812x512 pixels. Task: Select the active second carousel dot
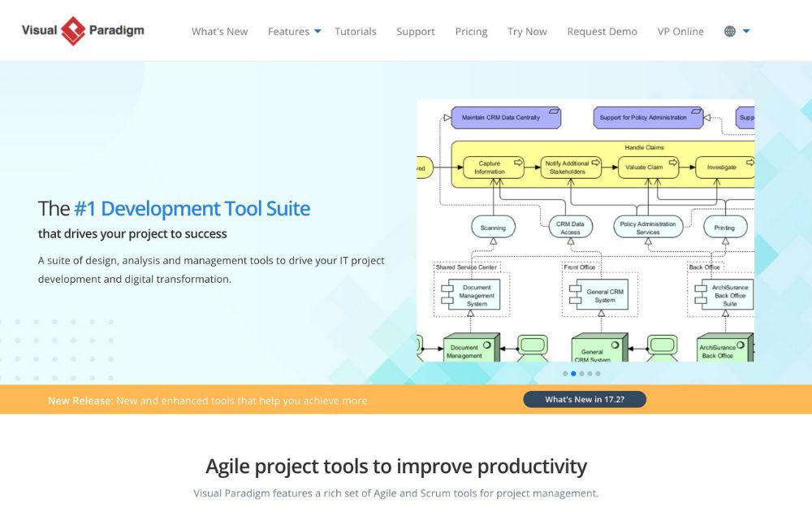click(573, 374)
